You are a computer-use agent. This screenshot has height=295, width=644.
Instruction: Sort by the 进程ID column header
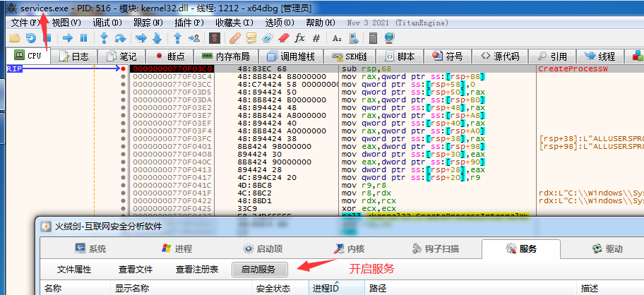[326, 288]
